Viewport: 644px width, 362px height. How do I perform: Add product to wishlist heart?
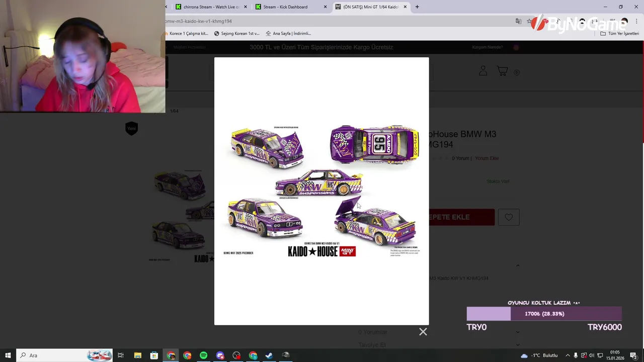click(509, 217)
